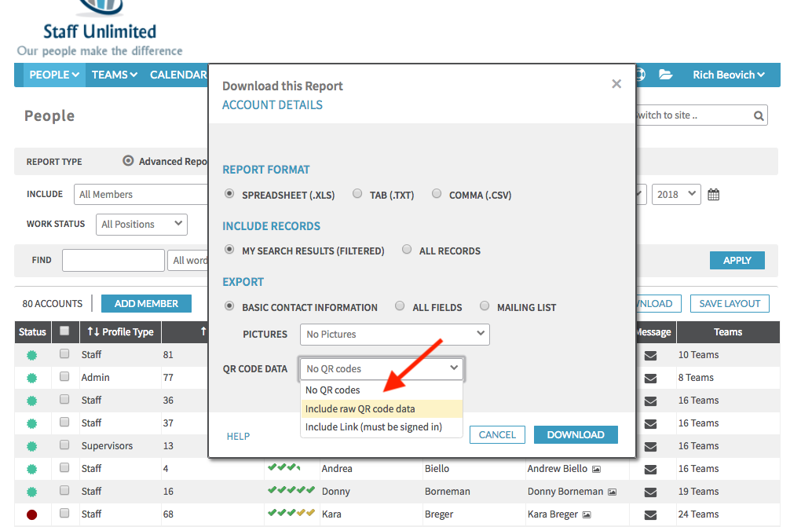This screenshot has width=812, height=527.
Task: Check the Staff 68 row checkbox
Action: (x=64, y=513)
